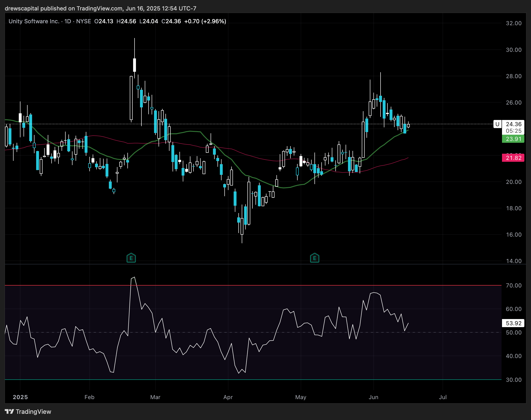Image resolution: width=531 pixels, height=420 pixels.
Task: Click the February earnings E marker
Action: (x=131, y=258)
